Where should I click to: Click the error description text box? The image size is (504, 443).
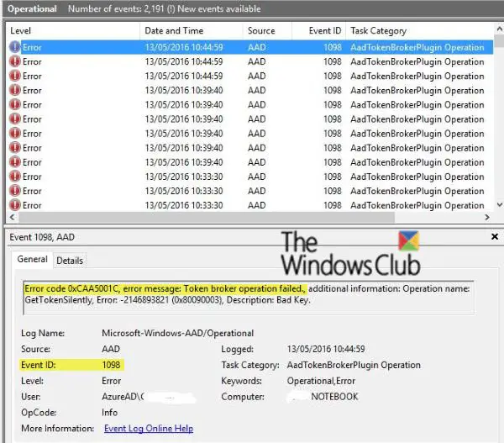pos(249,298)
